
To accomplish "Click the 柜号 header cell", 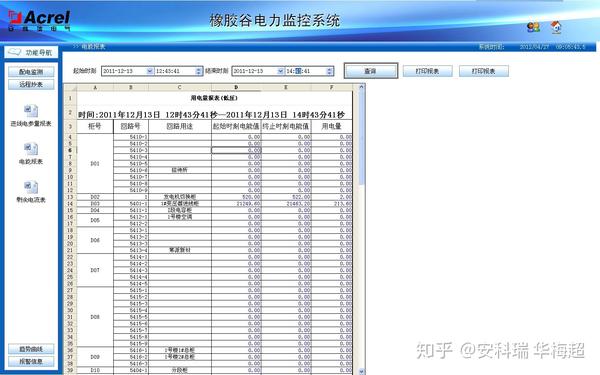I will tap(95, 126).
